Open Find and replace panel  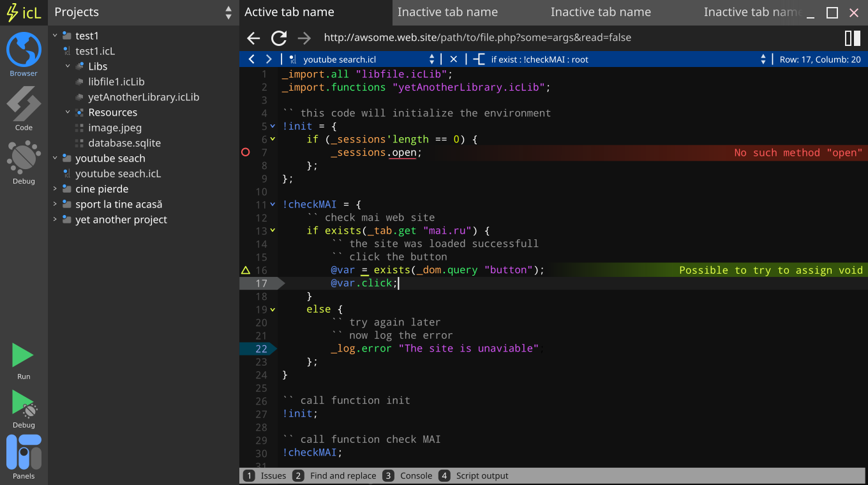335,475
